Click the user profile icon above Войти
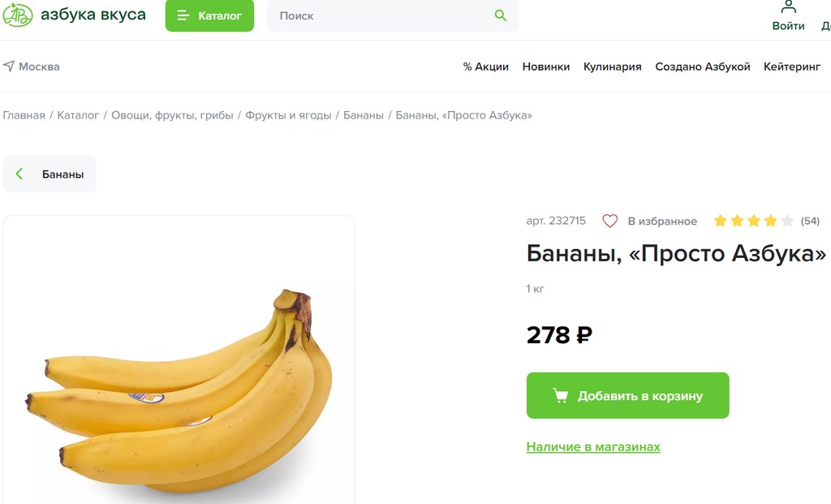The width and height of the screenshot is (831, 504). tap(789, 6)
